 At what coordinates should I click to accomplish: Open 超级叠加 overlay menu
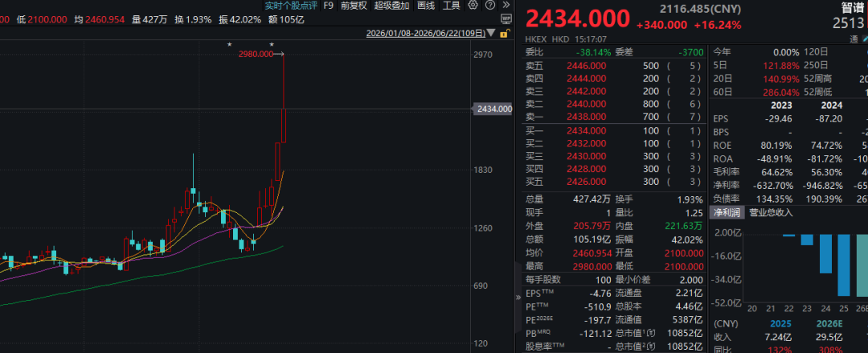(x=392, y=6)
